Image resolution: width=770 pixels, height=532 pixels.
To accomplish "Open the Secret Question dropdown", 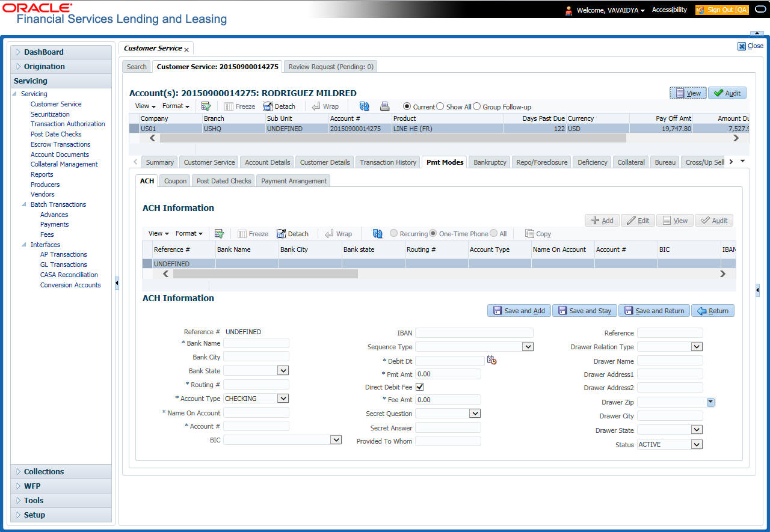I will 475,414.
